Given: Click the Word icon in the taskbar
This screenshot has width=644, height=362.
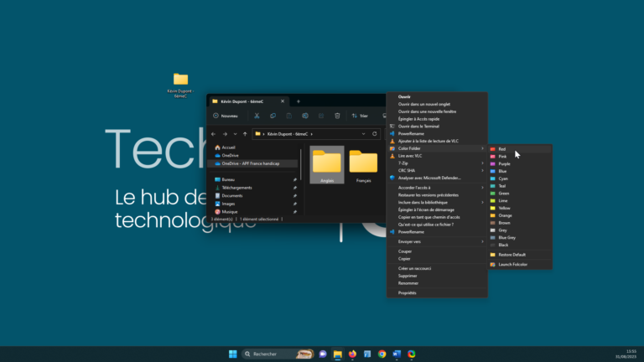Looking at the screenshot, I should pyautogui.click(x=397, y=354).
